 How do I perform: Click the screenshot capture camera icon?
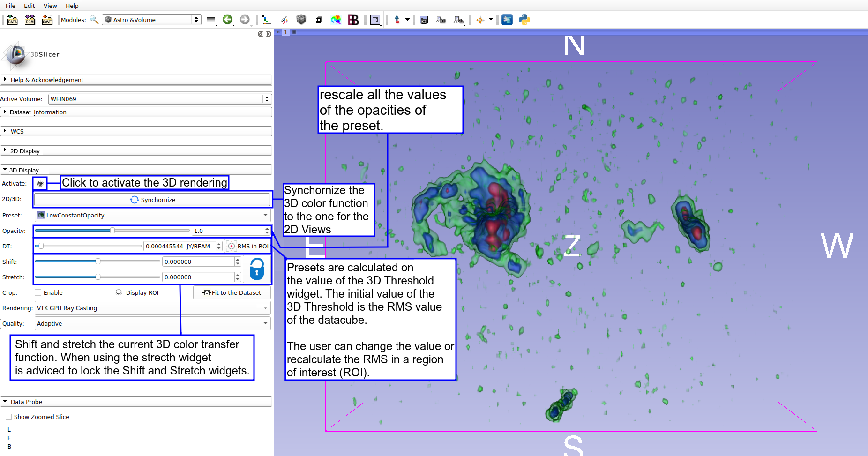(x=424, y=20)
